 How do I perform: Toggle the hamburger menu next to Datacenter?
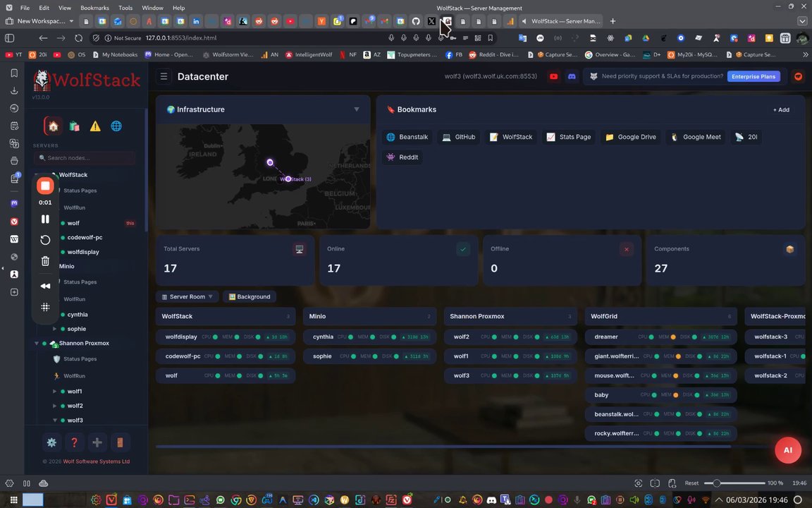point(164,76)
